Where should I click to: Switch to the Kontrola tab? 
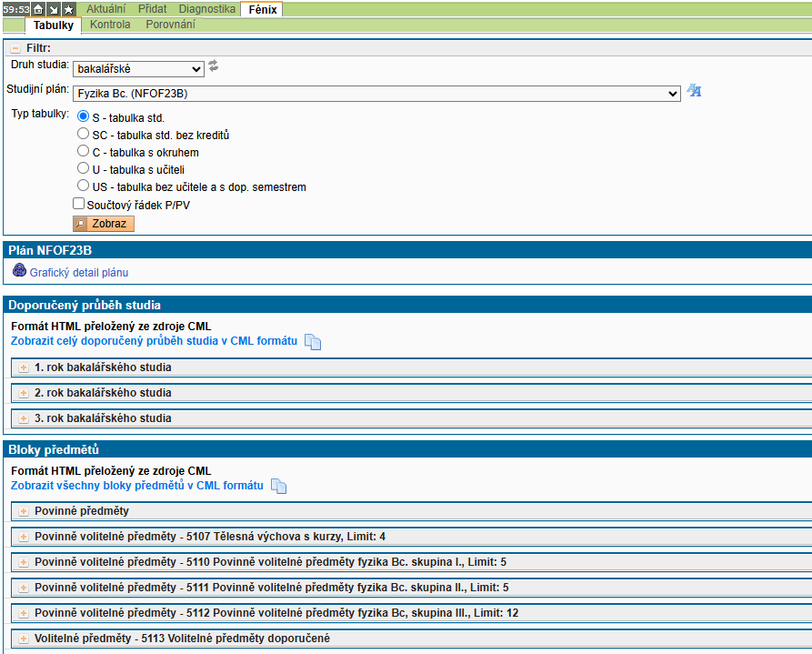110,25
